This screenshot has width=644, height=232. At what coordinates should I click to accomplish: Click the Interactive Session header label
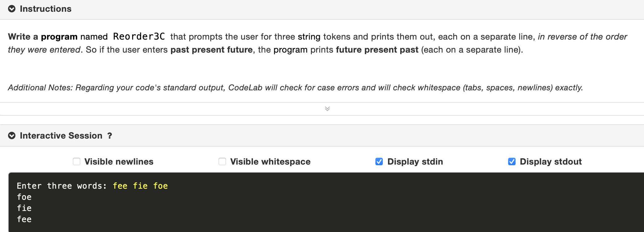click(x=61, y=135)
